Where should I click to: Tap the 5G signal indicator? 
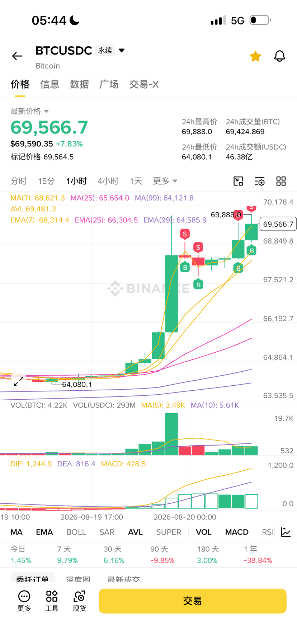[x=237, y=20]
